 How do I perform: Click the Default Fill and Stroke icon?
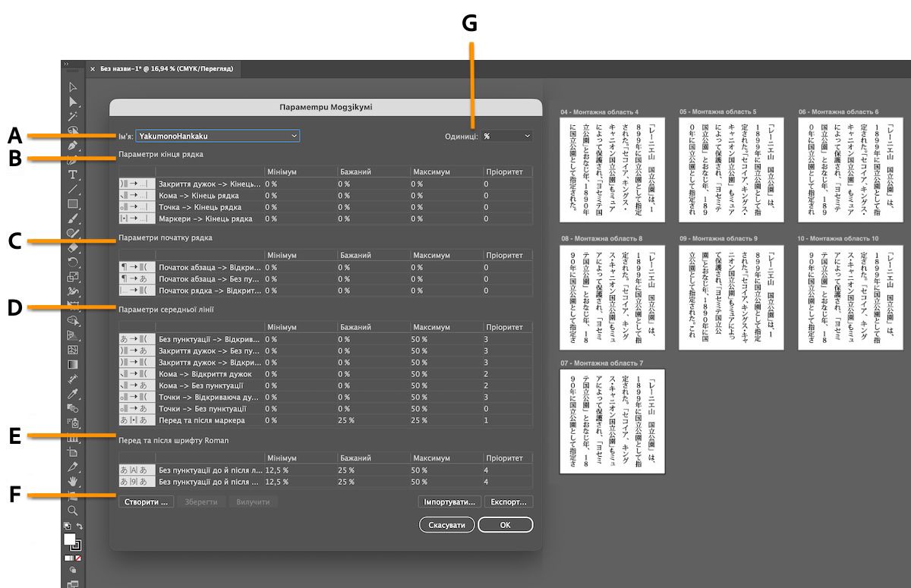tap(67, 526)
